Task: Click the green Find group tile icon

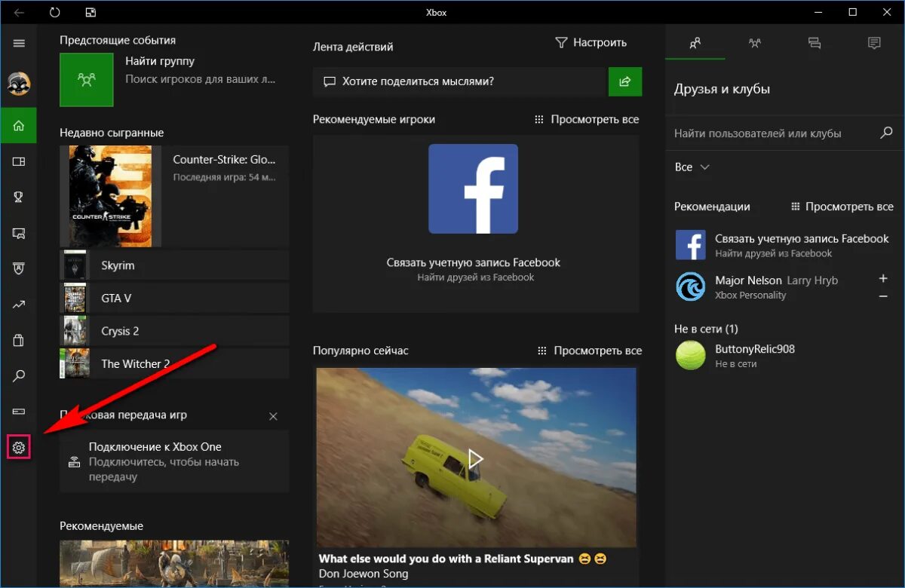Action: [x=87, y=79]
